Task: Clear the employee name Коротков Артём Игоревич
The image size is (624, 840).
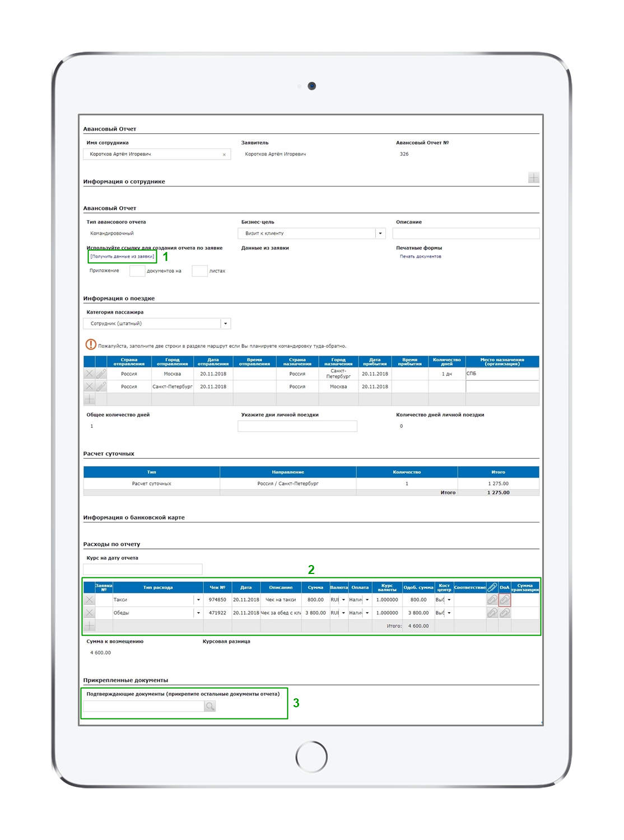Action: point(224,155)
